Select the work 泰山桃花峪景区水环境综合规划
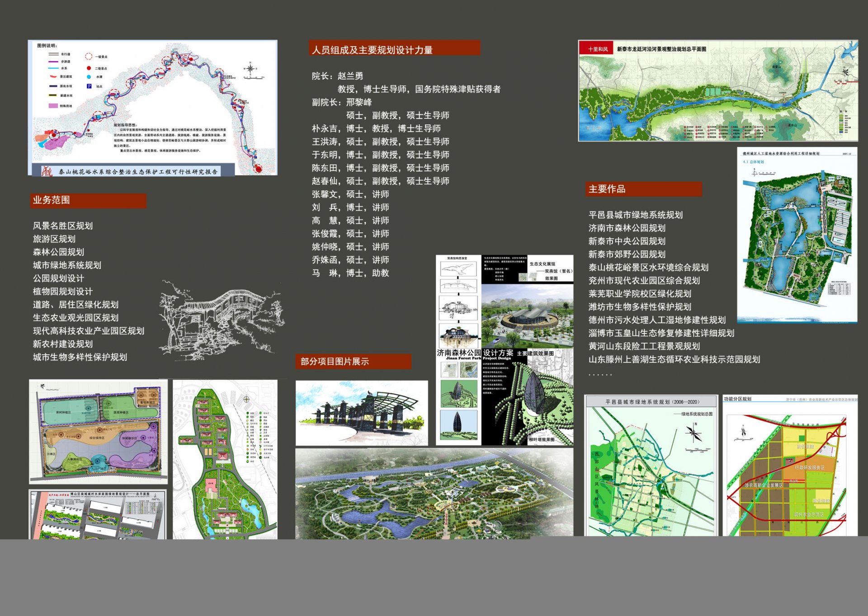This screenshot has width=868, height=616. click(649, 267)
